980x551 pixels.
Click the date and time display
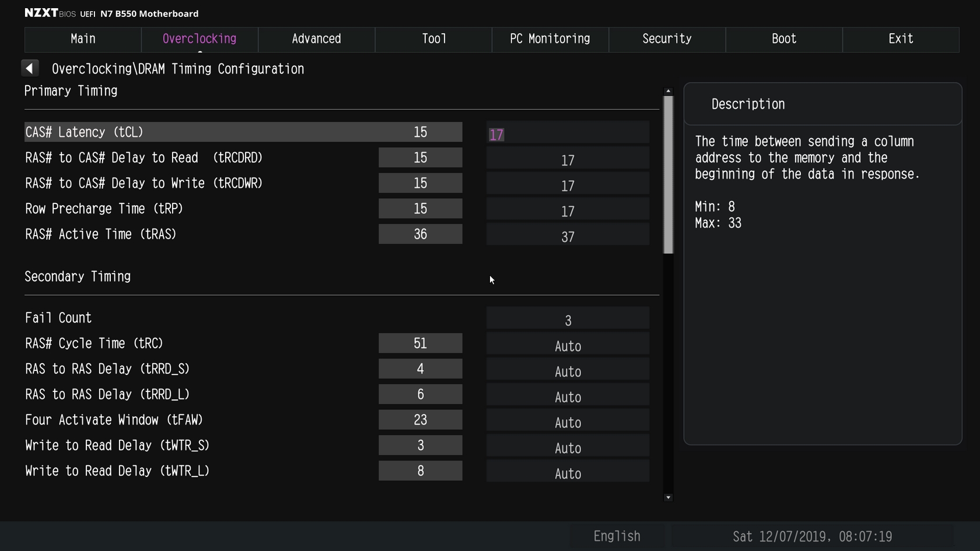812,536
